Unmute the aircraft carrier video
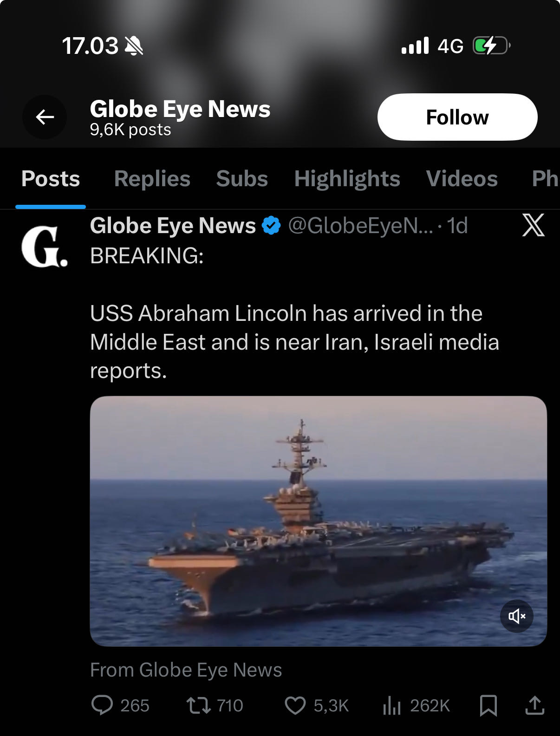 pyautogui.click(x=517, y=616)
